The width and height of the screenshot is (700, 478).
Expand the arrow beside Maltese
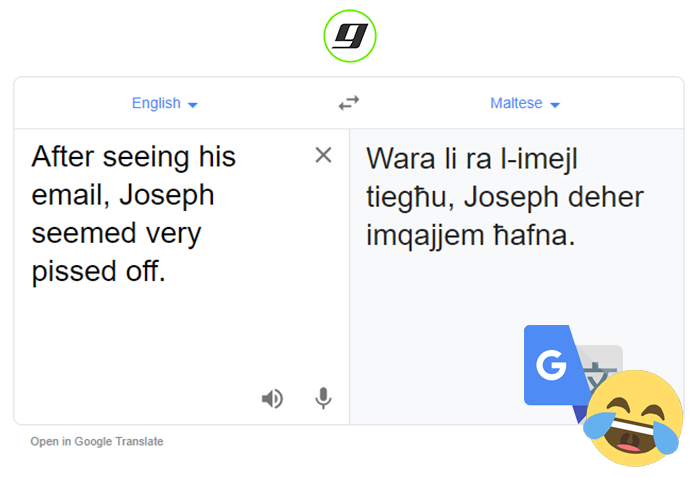coord(555,105)
